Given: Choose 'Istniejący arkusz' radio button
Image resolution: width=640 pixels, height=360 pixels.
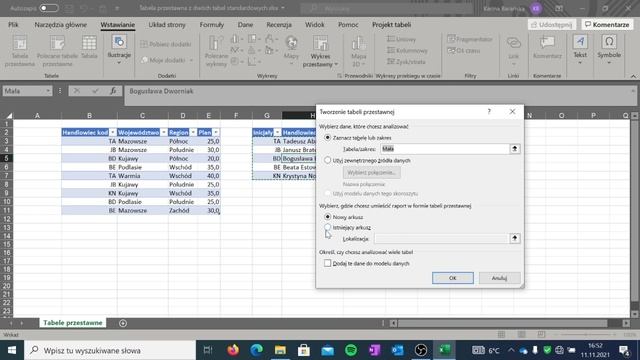Looking at the screenshot, I should [327, 227].
